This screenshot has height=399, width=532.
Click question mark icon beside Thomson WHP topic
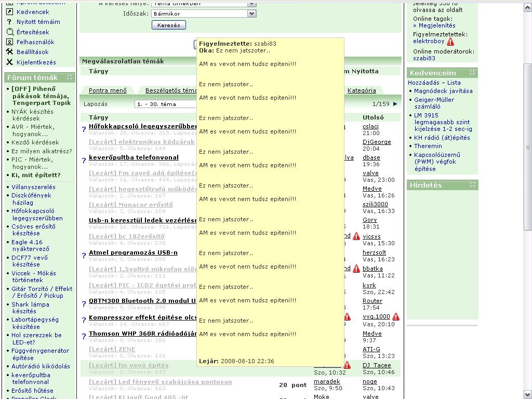pos(84,336)
